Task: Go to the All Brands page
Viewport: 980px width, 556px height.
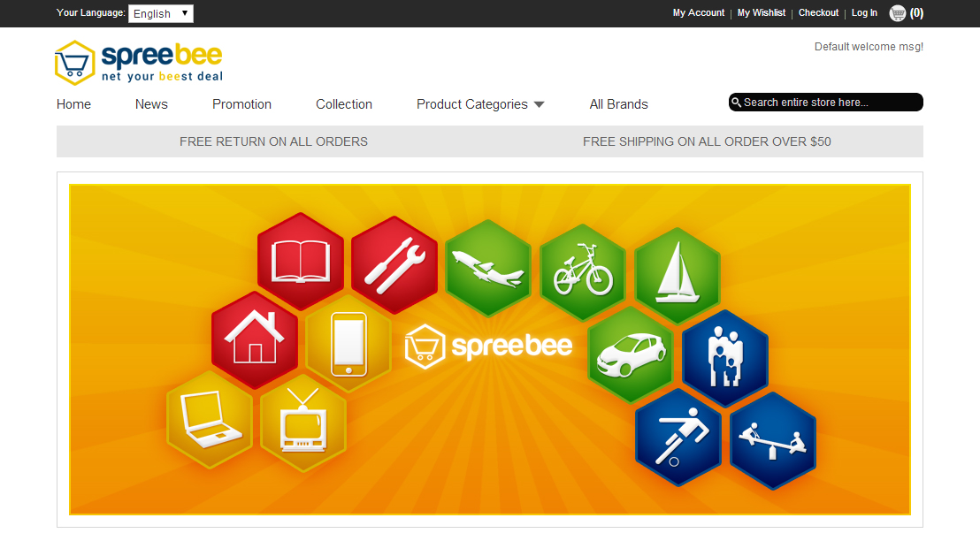Action: (619, 104)
